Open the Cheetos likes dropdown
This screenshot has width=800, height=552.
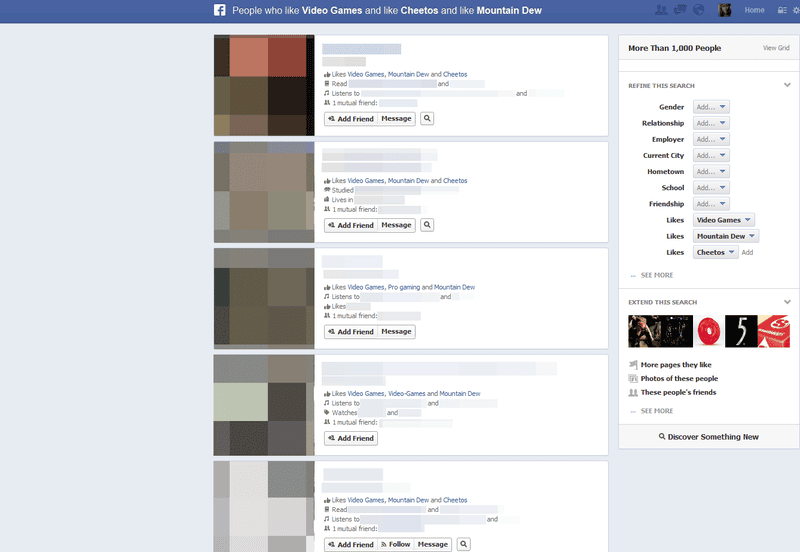(x=715, y=253)
